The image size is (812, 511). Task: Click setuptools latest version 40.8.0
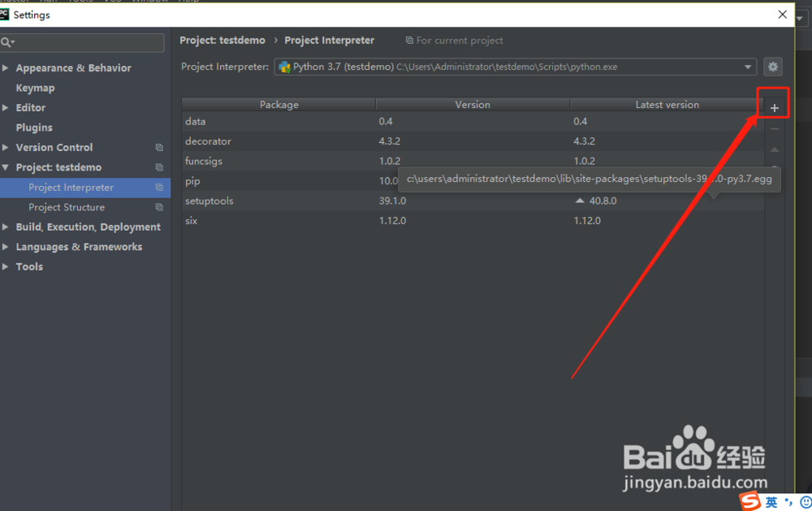[603, 201]
